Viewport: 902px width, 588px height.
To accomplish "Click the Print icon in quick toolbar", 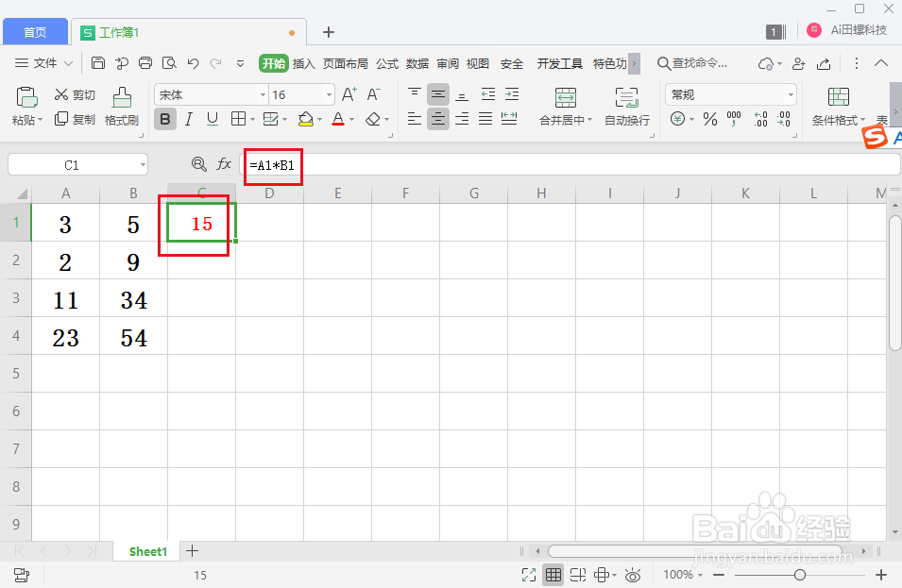I will click(x=145, y=62).
